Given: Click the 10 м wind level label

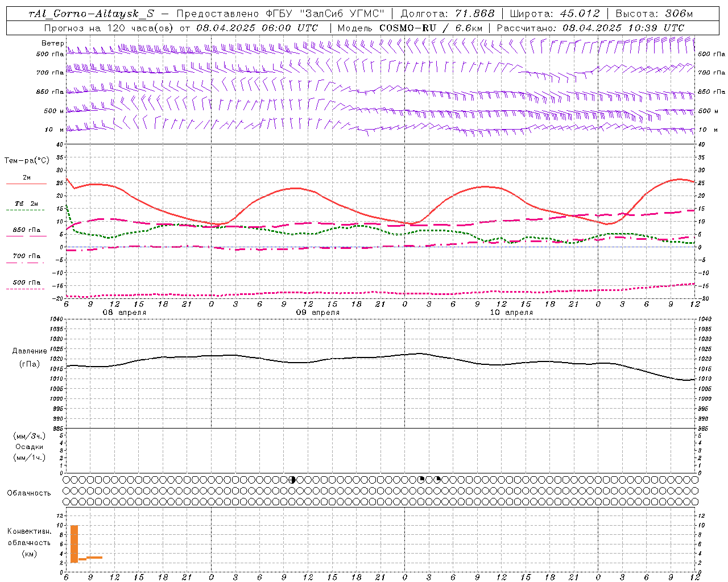Looking at the screenshot, I should tap(55, 130).
